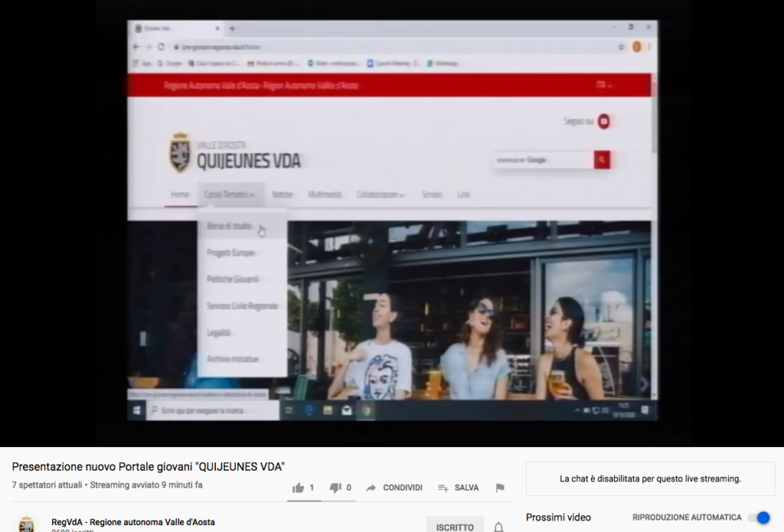Click the 7 spettatori attuali text
The height and width of the screenshot is (532, 784).
tap(47, 485)
